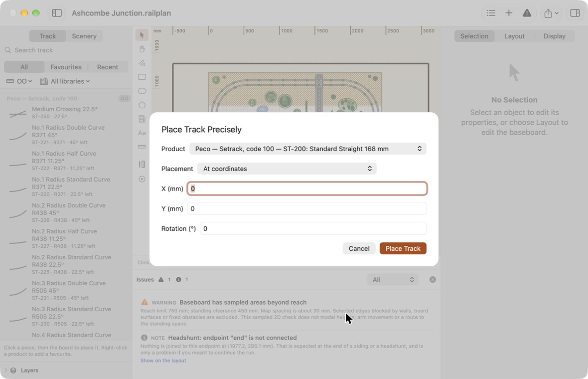Open the Issues filter All dropdown
The image size is (588, 379).
tap(393, 280)
